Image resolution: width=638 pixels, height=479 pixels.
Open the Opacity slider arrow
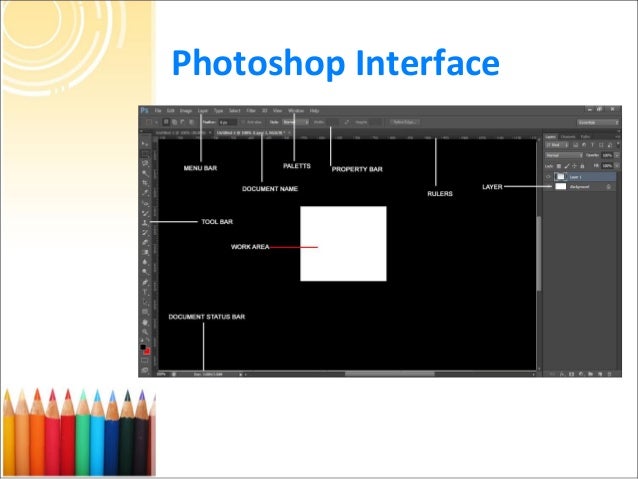click(x=617, y=155)
